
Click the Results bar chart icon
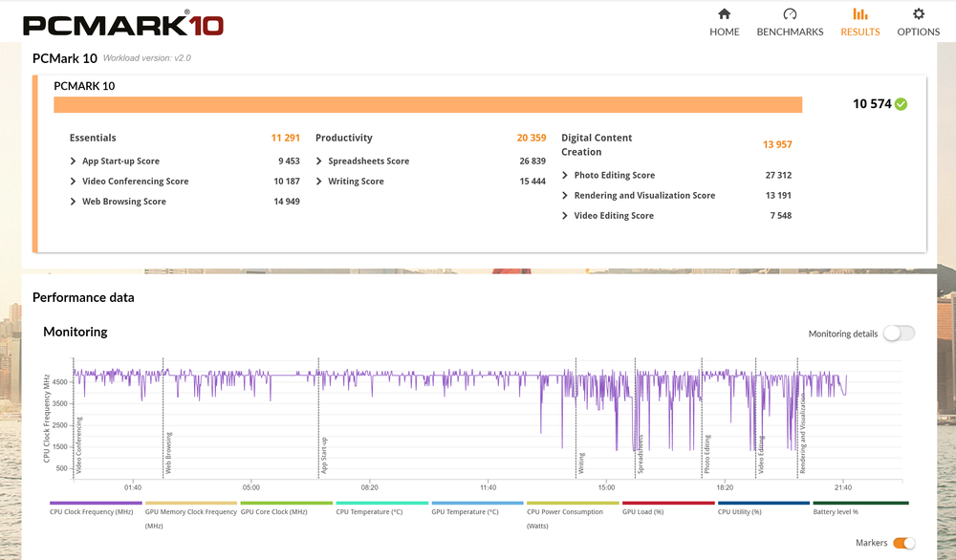(860, 13)
